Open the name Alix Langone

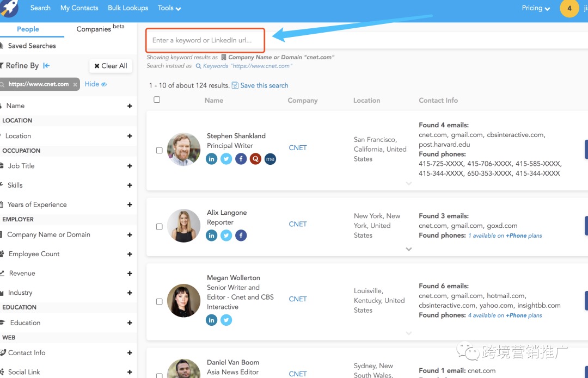tap(227, 213)
